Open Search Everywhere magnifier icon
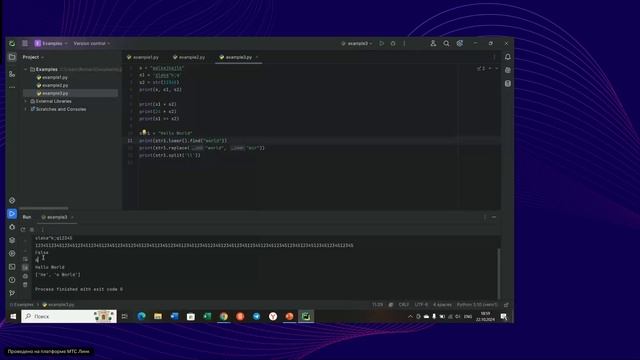Viewport: 640px width, 360px height. tap(447, 43)
